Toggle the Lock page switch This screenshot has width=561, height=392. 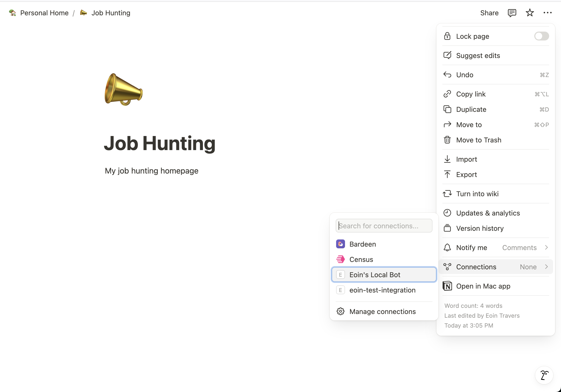tap(541, 36)
